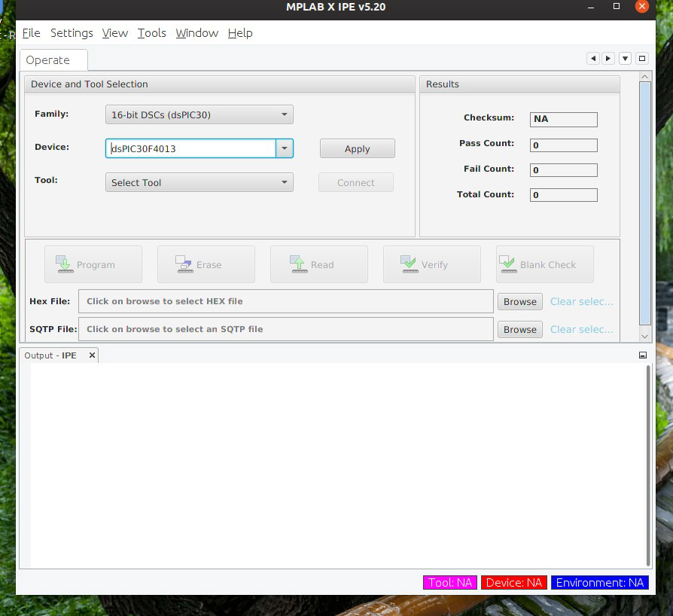Click the Operate panel vertical scrollbar
673x616 pixels.
pyautogui.click(x=644, y=203)
